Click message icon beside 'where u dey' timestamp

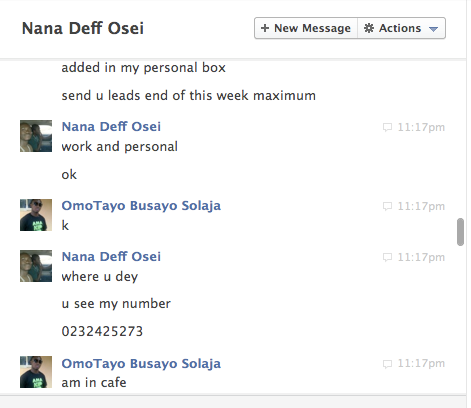(387, 257)
